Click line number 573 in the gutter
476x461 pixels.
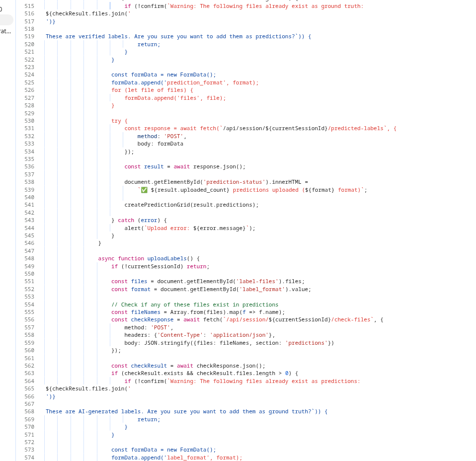[x=29, y=450]
